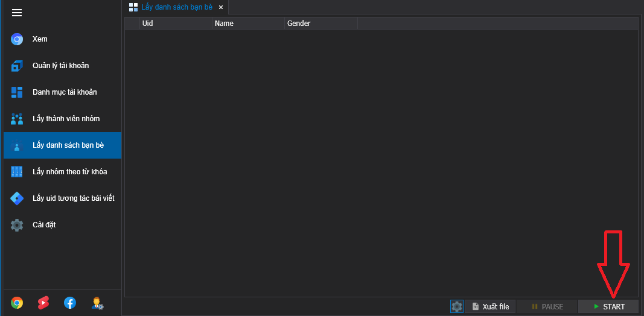This screenshot has height=316, width=644.
Task: Click the Danh mục tài khoản icon
Action: (17, 92)
